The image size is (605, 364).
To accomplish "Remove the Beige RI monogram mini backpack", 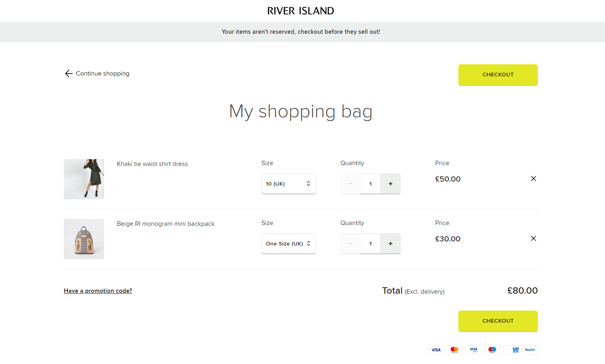I will tap(533, 239).
